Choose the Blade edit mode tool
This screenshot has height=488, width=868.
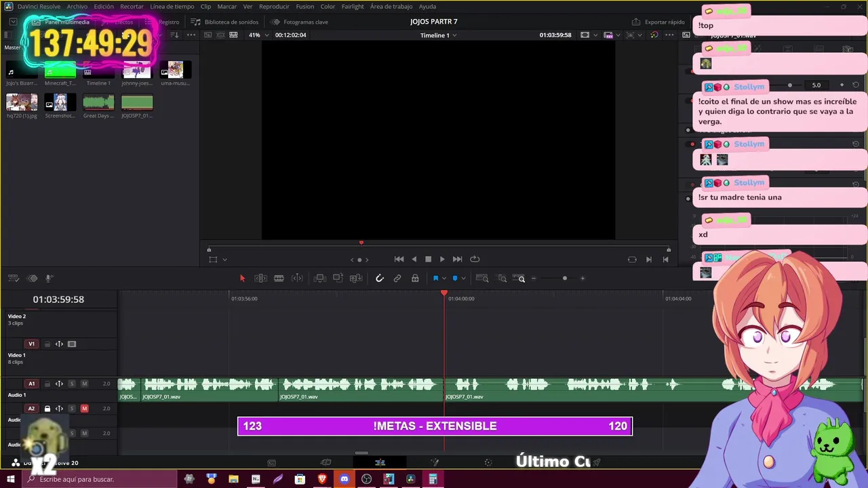click(279, 279)
